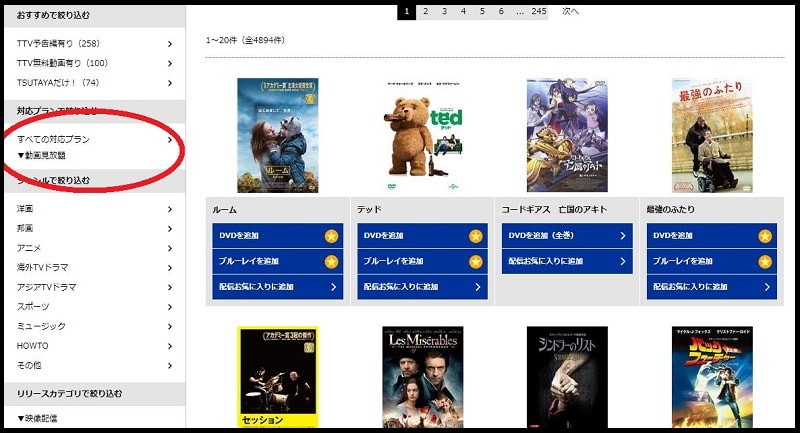The width and height of the screenshot is (800, 433).
Task: Click the すべての対応プラン label
Action: [53, 140]
